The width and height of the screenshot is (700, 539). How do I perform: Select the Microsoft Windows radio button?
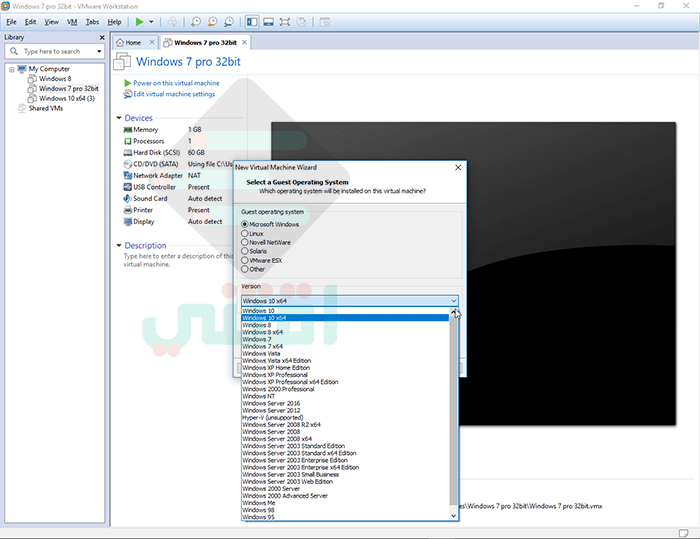(x=245, y=224)
